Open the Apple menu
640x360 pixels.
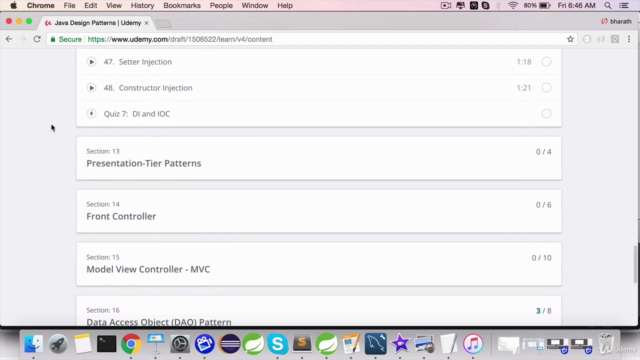13,6
